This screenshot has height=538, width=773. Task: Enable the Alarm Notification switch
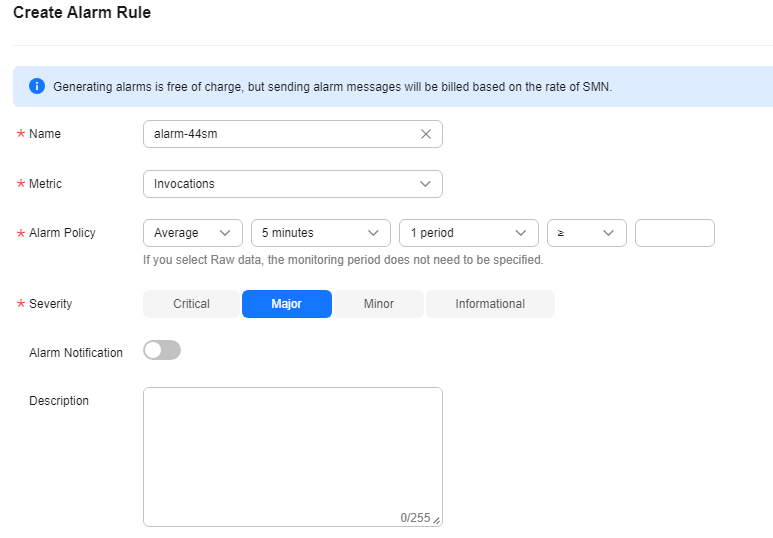pos(162,350)
